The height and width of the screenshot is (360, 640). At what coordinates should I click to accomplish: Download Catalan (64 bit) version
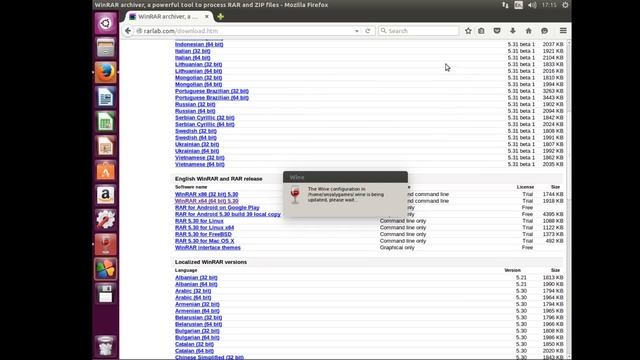pyautogui.click(x=194, y=351)
